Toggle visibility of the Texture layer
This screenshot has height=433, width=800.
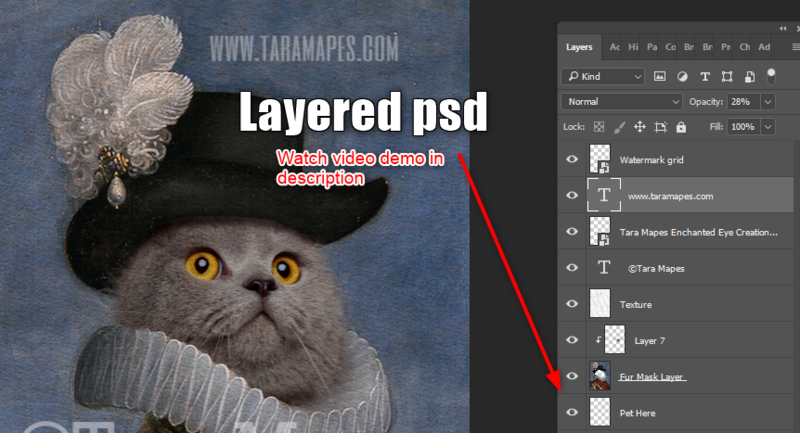click(x=572, y=304)
